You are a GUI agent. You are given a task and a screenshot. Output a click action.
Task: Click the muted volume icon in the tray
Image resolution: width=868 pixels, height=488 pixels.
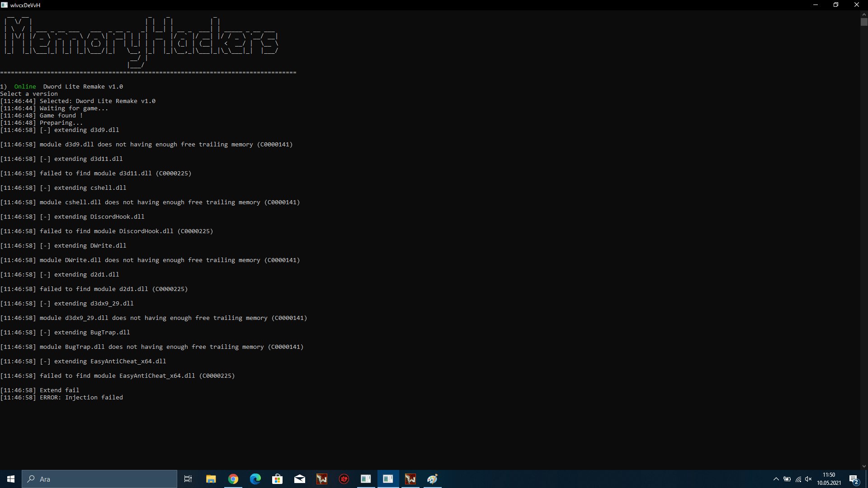click(x=809, y=479)
